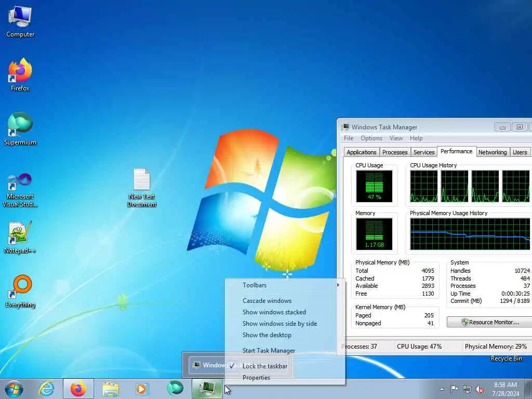Open Firefox from the taskbar
The width and height of the screenshot is (532, 399).
[x=78, y=389]
